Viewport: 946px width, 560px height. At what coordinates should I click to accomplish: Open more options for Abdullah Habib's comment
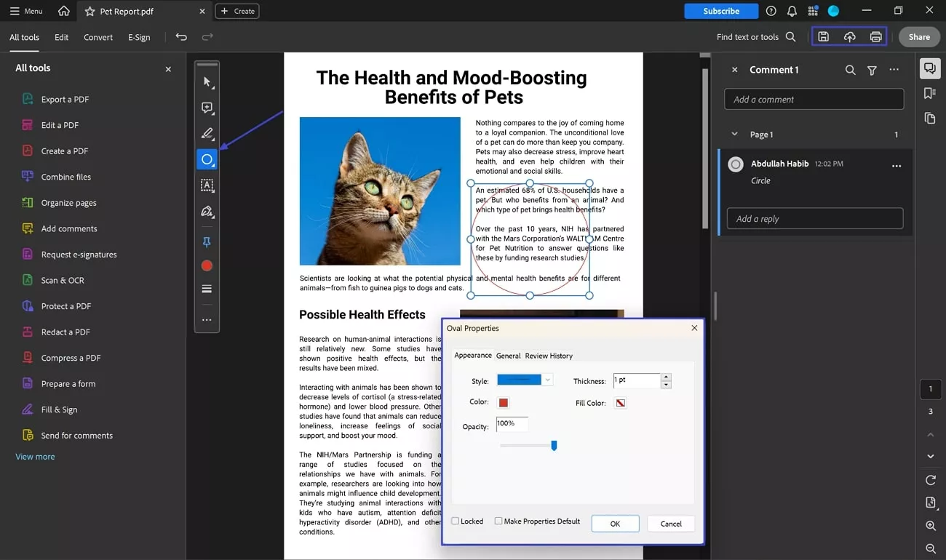click(897, 166)
